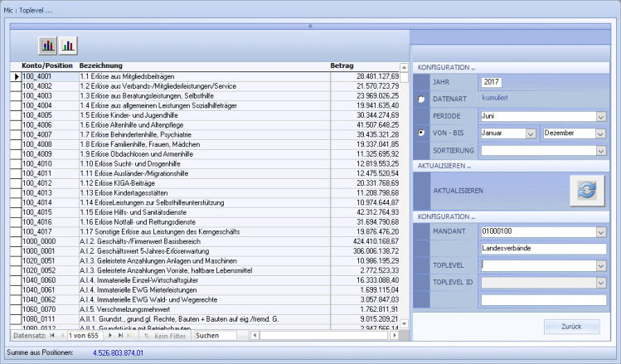This screenshot has height=364, width=621.
Task: Click the Jahr field containing 2017
Action: [x=491, y=82]
